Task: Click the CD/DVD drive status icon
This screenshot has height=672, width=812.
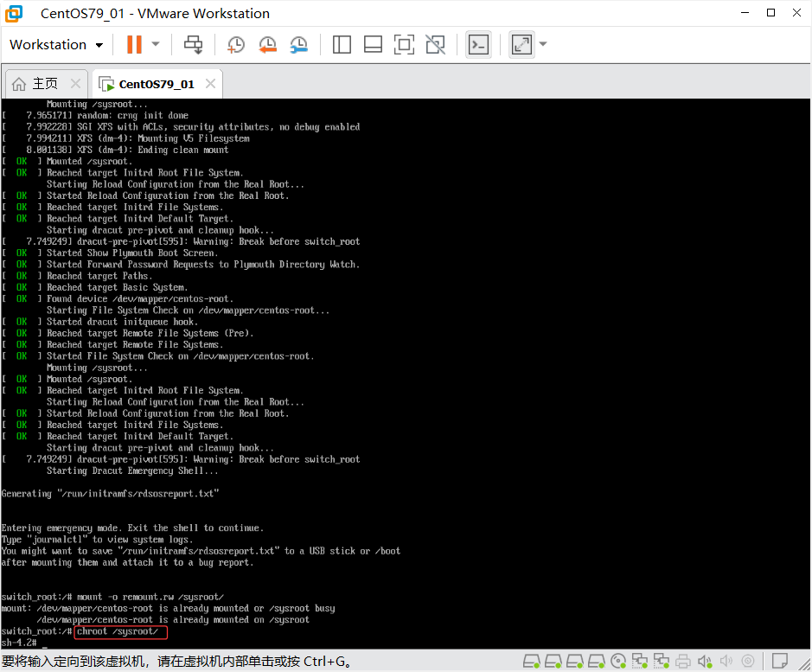Action: 618,661
